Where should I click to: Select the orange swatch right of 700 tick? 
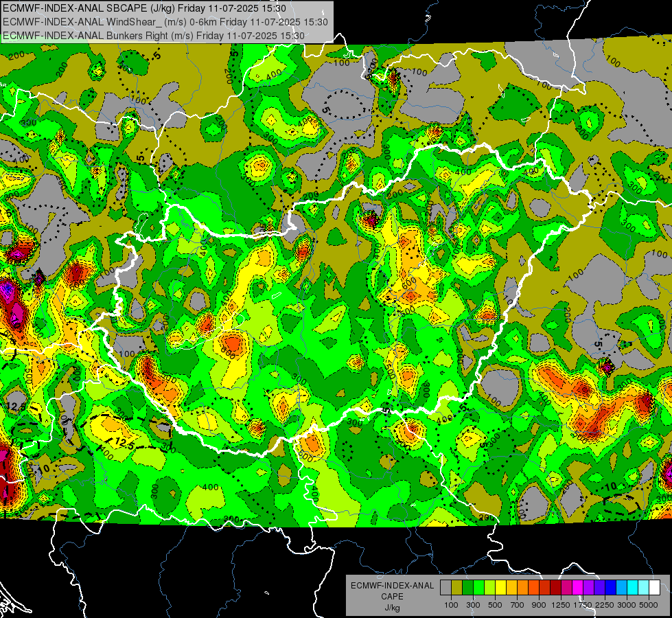(522, 587)
